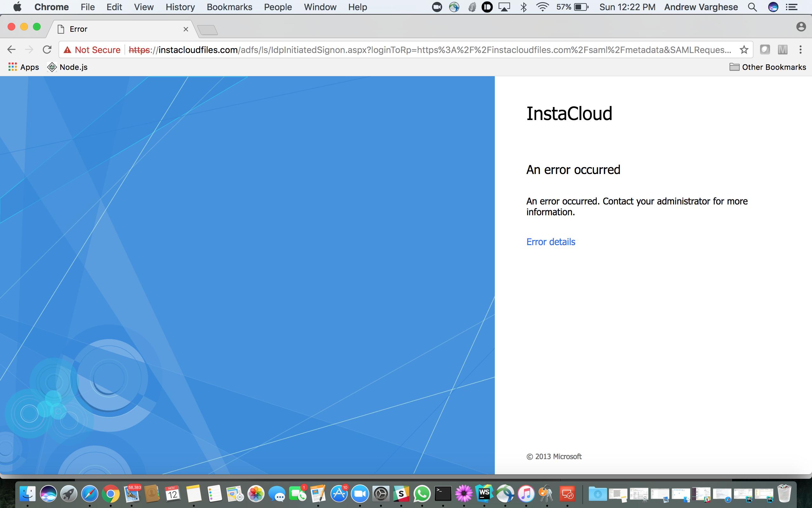Image resolution: width=812 pixels, height=508 pixels.
Task: Open the Photos app in the Dock
Action: 256,494
